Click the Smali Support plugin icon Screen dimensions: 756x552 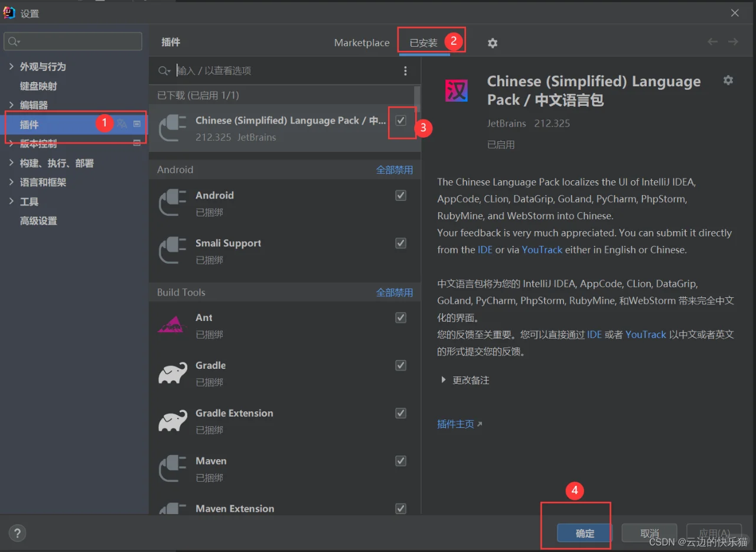click(x=172, y=249)
